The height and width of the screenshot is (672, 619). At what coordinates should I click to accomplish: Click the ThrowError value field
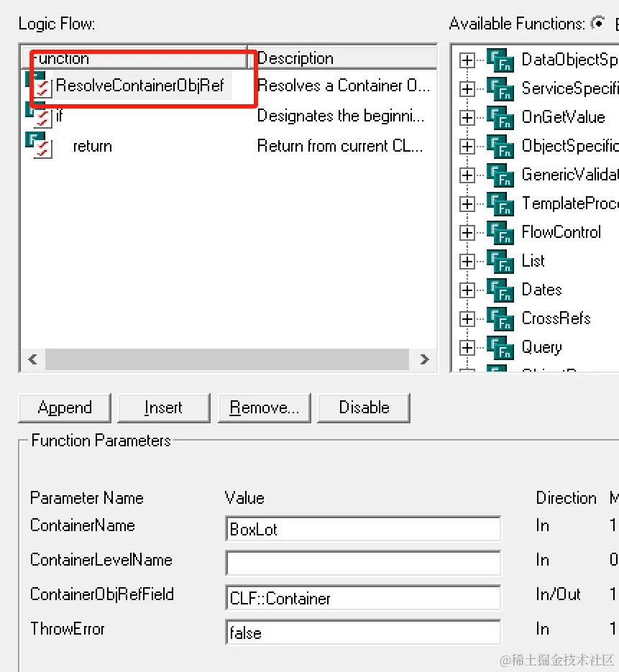tap(362, 632)
